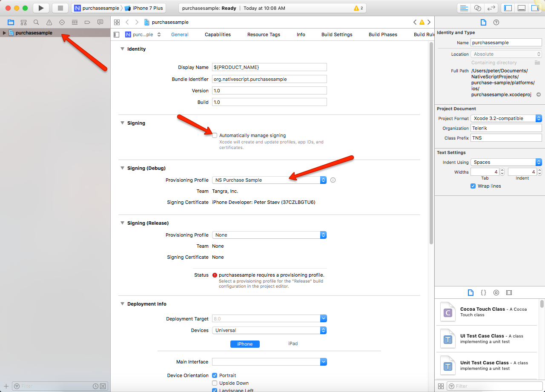Viewport: 545px width, 392px height.
Task: Open the project navigator
Action: [x=11, y=22]
